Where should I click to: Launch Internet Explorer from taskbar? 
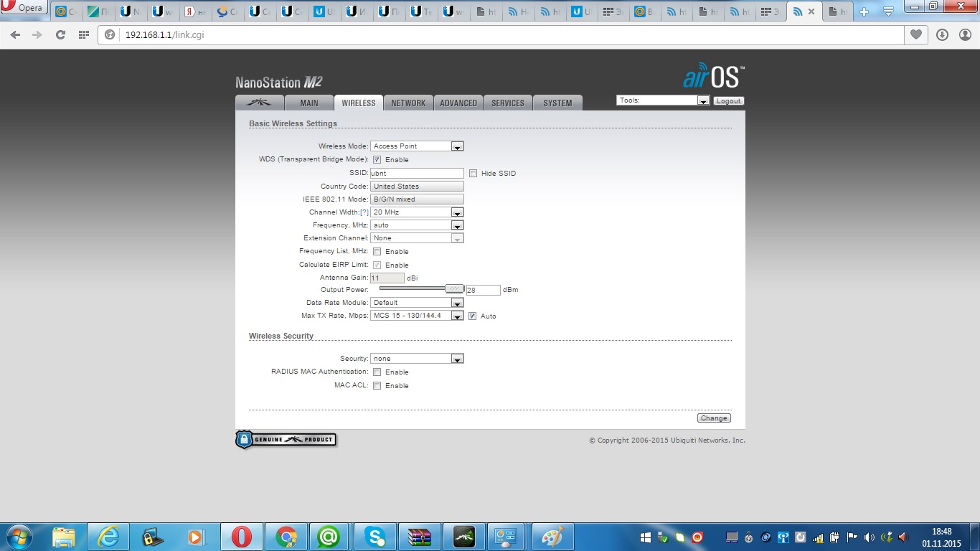click(108, 537)
